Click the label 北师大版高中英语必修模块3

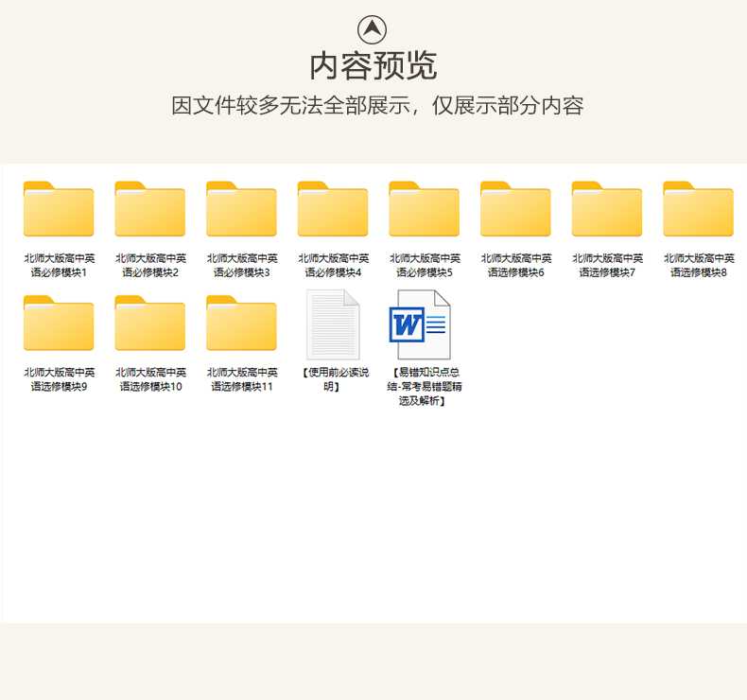click(x=242, y=266)
